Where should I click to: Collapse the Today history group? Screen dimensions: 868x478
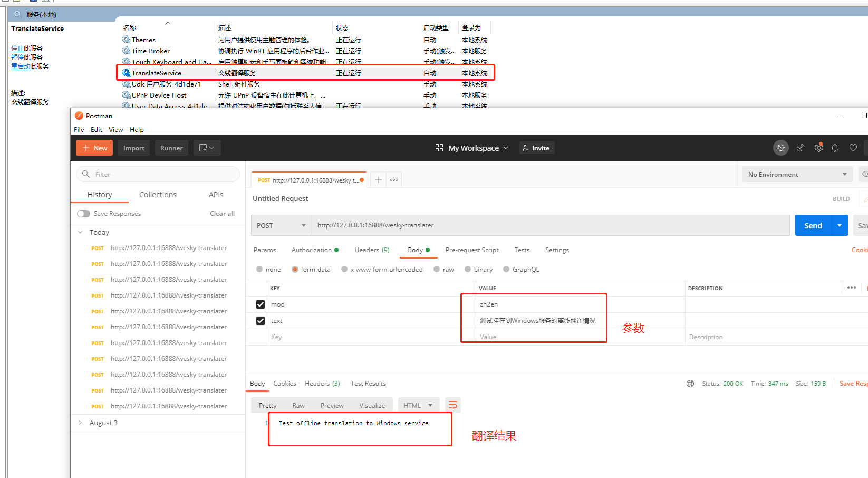point(80,232)
